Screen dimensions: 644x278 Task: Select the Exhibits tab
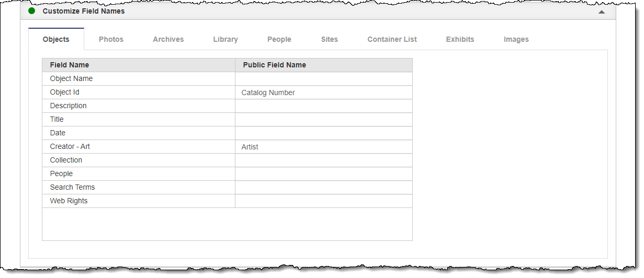click(x=460, y=39)
